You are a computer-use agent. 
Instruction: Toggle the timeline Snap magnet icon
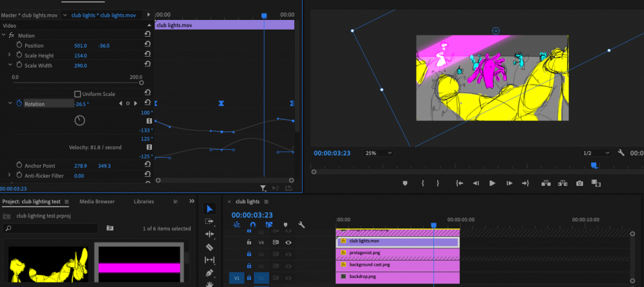[252, 225]
